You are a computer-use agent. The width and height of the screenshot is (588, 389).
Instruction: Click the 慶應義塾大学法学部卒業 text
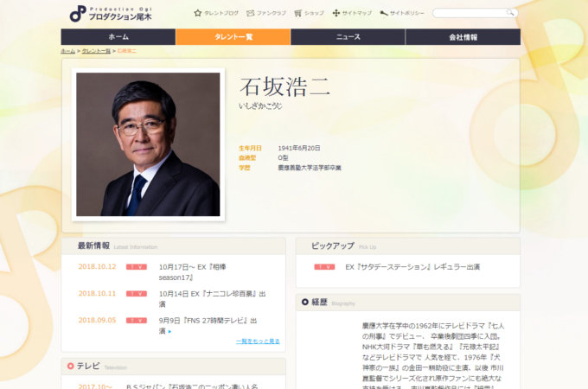coord(310,168)
